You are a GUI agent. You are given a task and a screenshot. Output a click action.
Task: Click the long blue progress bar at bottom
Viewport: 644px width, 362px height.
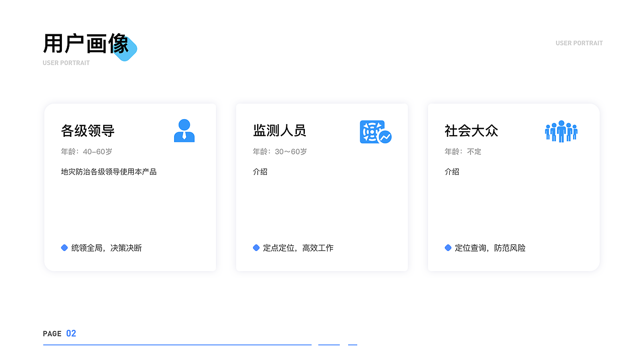click(177, 344)
